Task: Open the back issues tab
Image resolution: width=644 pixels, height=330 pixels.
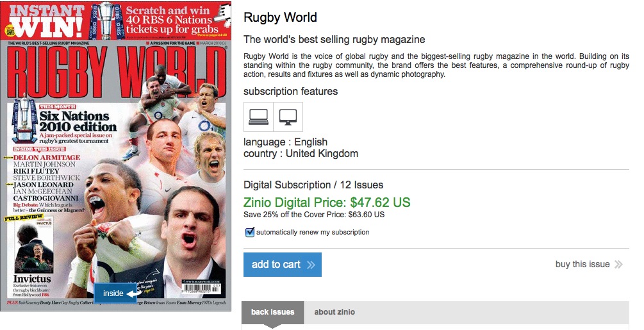Action: [273, 312]
